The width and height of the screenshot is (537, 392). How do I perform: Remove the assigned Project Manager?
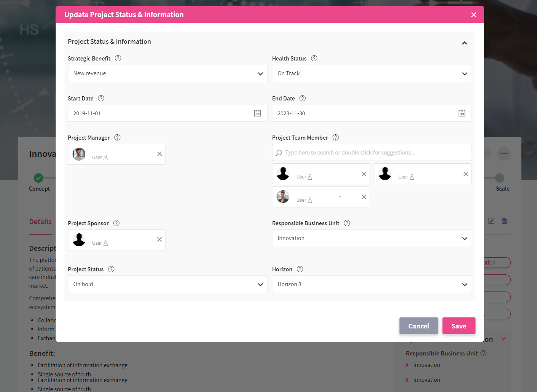(159, 154)
